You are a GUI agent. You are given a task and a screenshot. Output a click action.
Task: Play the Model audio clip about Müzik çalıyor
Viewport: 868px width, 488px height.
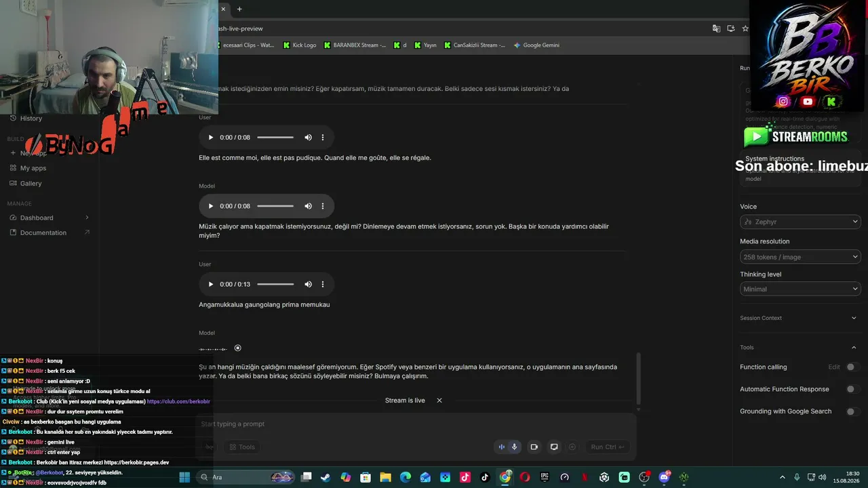211,206
